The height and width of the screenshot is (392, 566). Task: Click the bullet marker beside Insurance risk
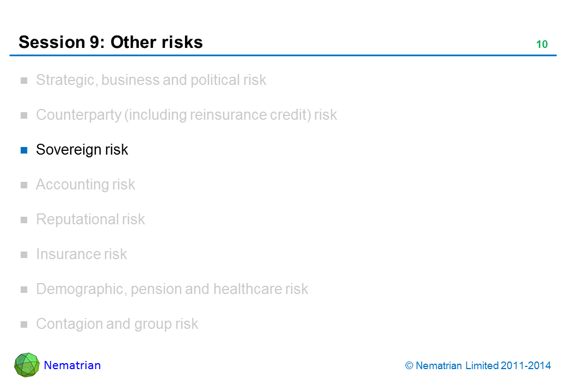[24, 255]
